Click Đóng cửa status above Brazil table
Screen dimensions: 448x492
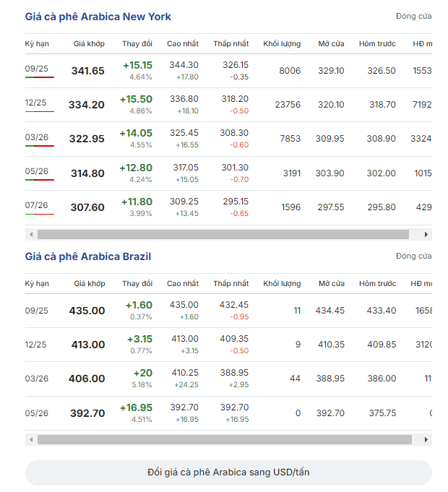(414, 256)
